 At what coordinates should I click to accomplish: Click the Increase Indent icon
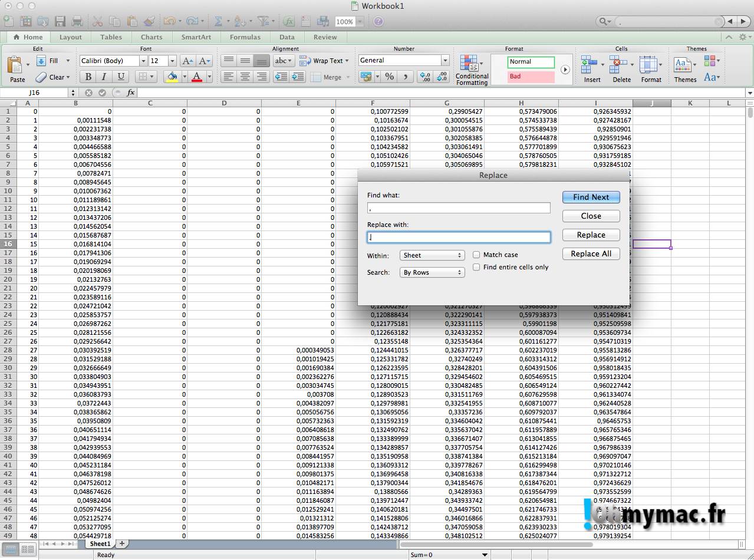(x=298, y=77)
